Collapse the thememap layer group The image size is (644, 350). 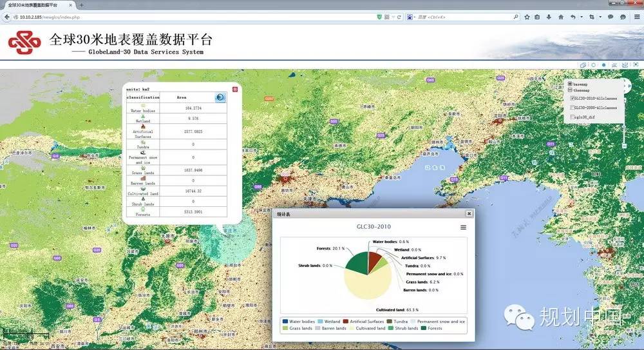click(x=570, y=90)
